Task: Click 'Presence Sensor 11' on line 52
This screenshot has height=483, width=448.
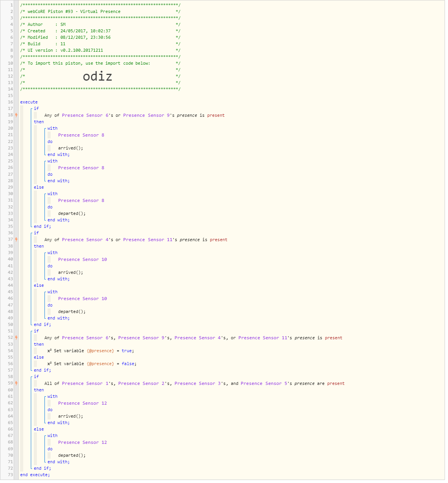Action: point(263,338)
